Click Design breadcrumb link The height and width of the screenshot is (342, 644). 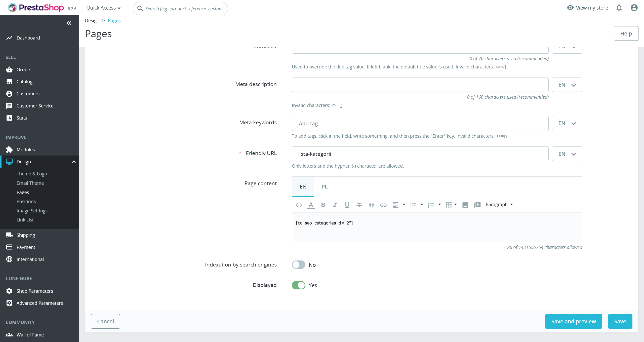92,20
